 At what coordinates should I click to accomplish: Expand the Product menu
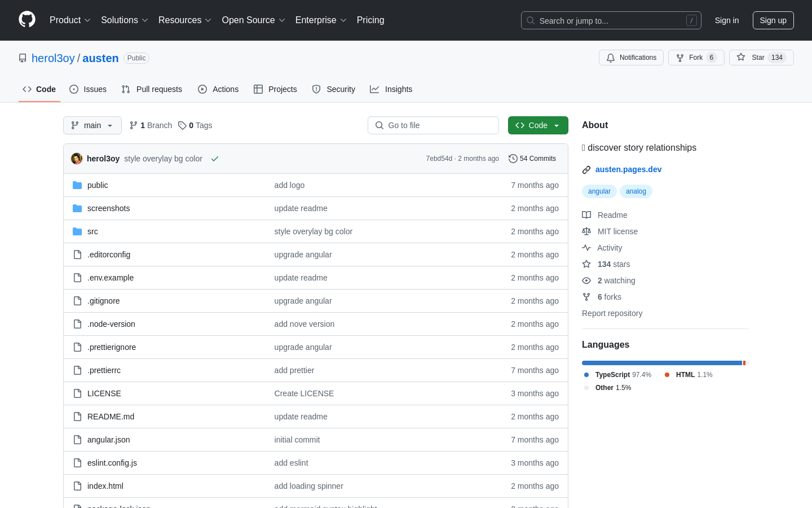tap(70, 20)
